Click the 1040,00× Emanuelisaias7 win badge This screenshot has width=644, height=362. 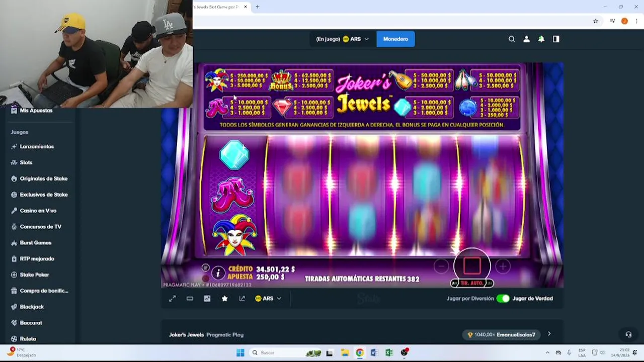tap(502, 335)
